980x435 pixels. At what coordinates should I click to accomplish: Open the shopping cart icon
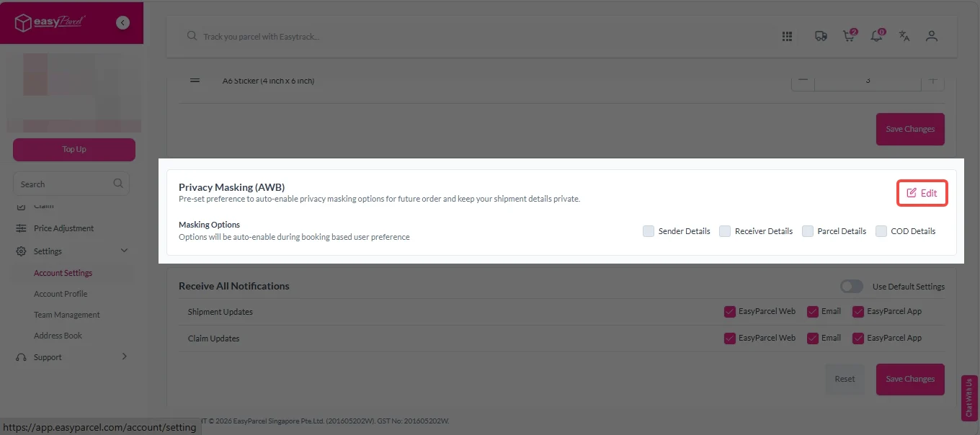[849, 37]
